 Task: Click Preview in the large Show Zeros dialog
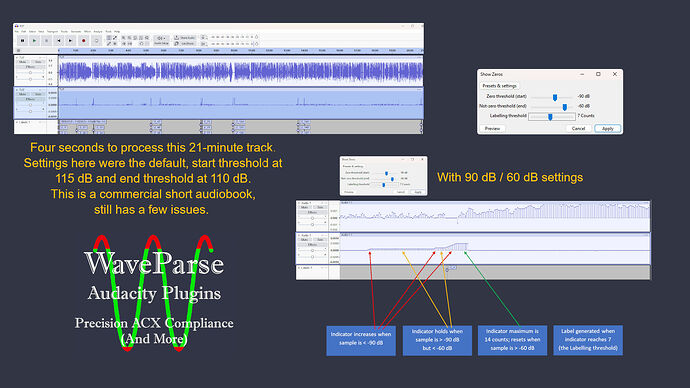(492, 128)
